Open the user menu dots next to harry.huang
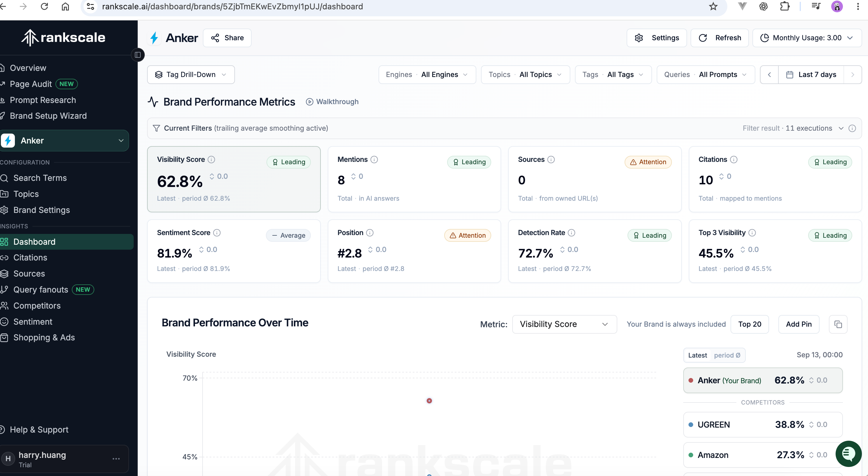This screenshot has width=868, height=476. 116,459
